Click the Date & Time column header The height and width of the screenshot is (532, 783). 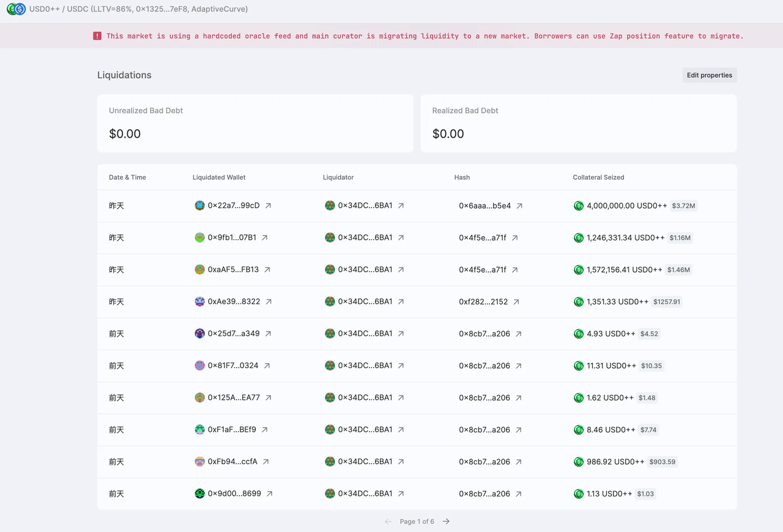(127, 177)
